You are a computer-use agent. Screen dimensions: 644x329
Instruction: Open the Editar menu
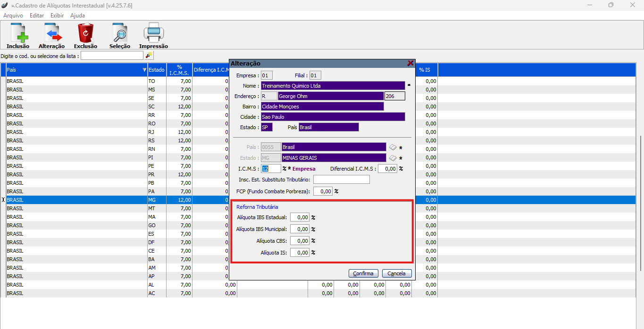click(37, 16)
